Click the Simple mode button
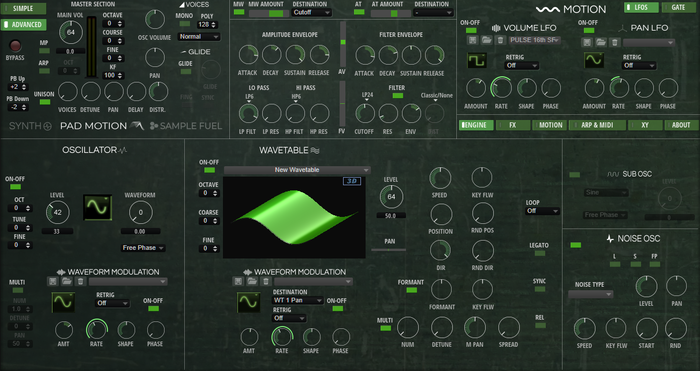 (23, 8)
